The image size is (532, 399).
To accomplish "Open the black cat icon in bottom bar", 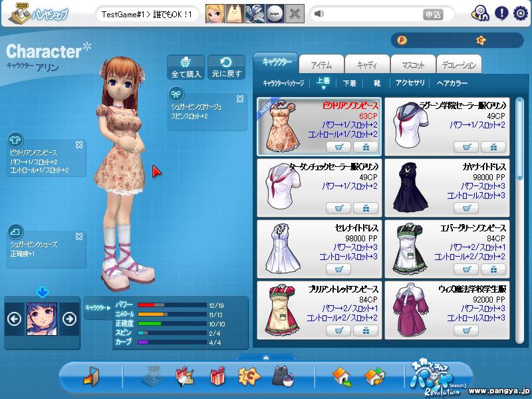I will point(282,376).
